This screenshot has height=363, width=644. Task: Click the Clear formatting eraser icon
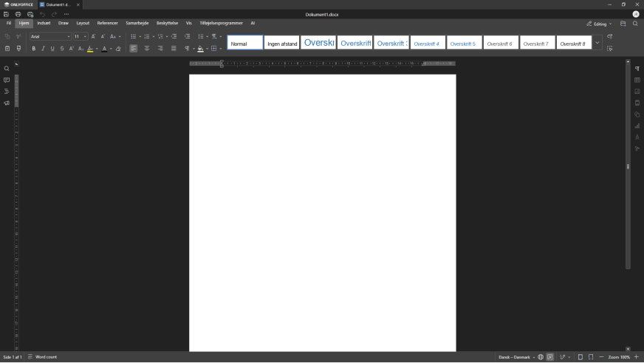click(118, 49)
